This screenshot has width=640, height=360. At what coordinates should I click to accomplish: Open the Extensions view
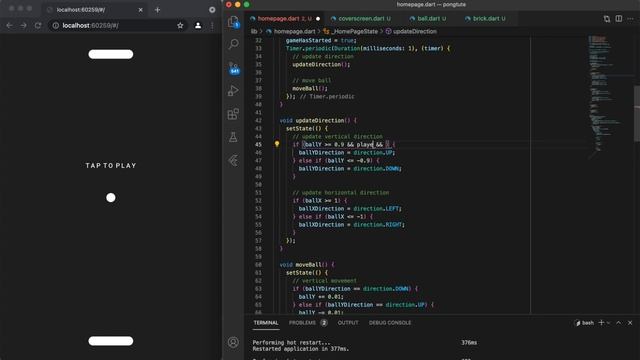[233, 114]
